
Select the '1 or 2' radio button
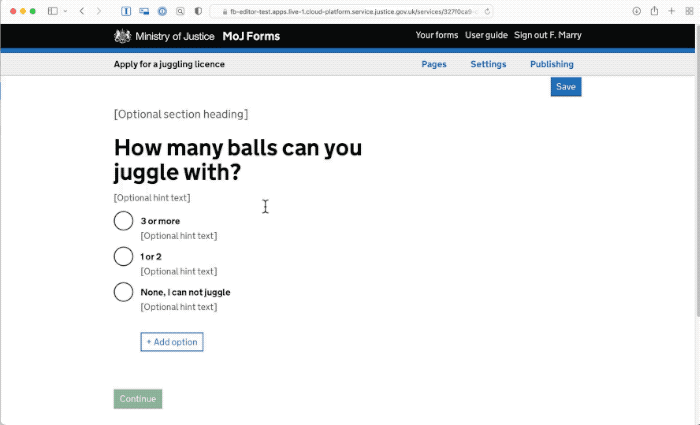[x=123, y=257]
